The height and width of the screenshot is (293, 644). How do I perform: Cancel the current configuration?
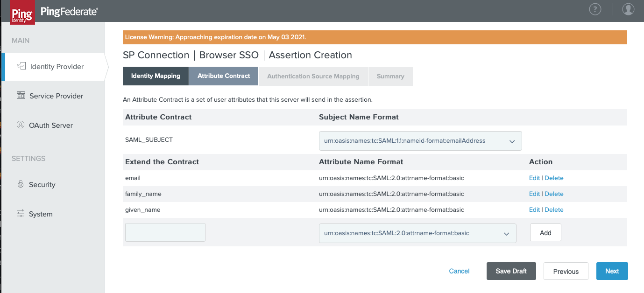click(459, 271)
